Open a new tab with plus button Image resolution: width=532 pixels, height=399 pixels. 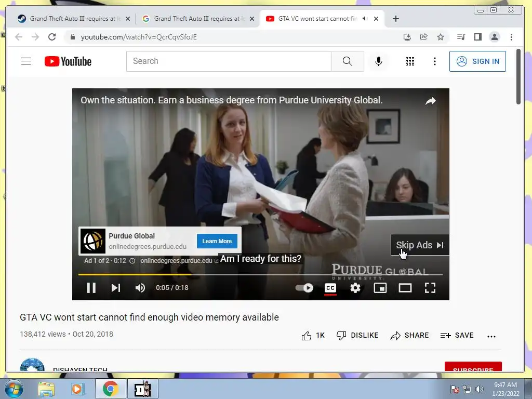[x=395, y=19]
